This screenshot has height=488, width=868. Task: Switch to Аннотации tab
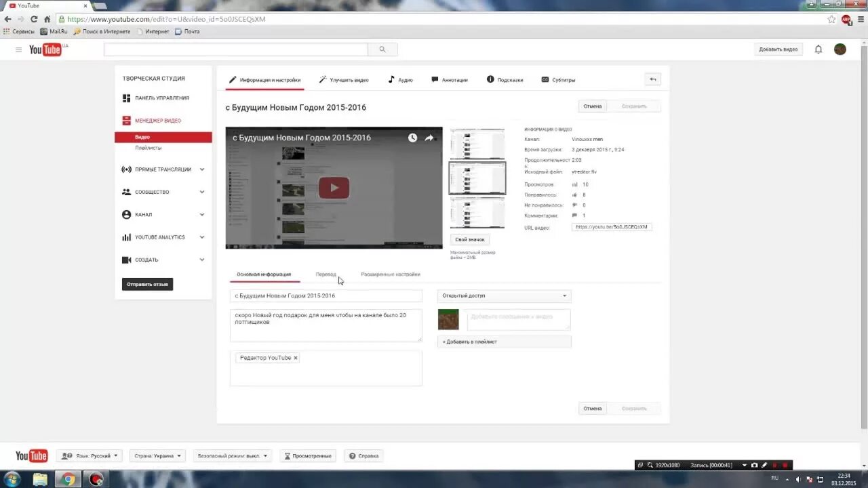(450, 80)
